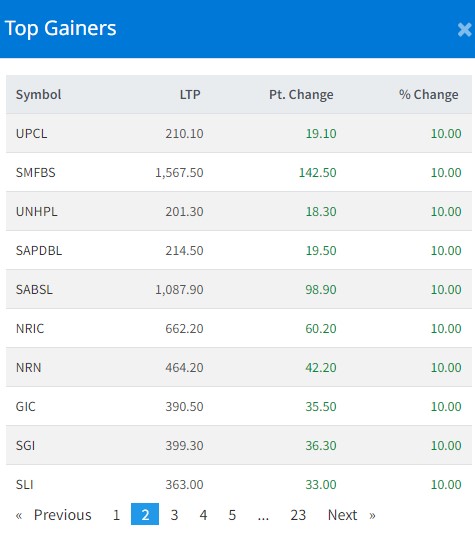Sort by % Change column header
The width and height of the screenshot is (475, 552).
pyautogui.click(x=429, y=94)
